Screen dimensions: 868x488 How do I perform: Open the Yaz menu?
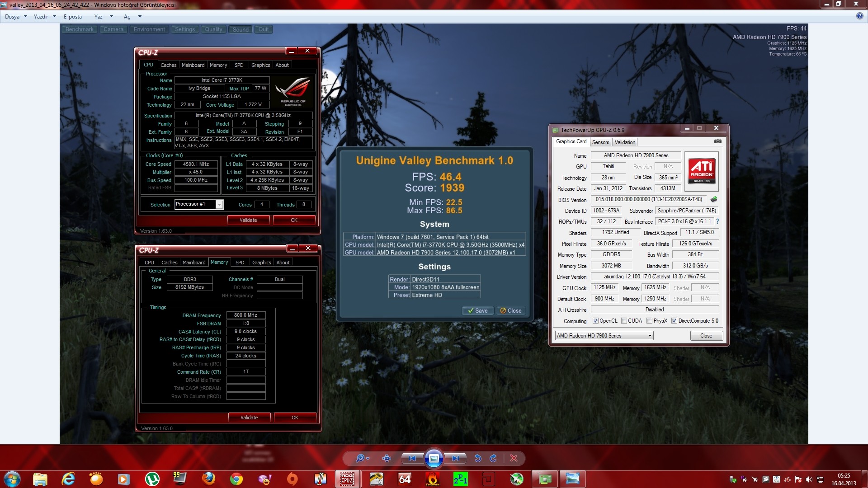click(x=98, y=17)
